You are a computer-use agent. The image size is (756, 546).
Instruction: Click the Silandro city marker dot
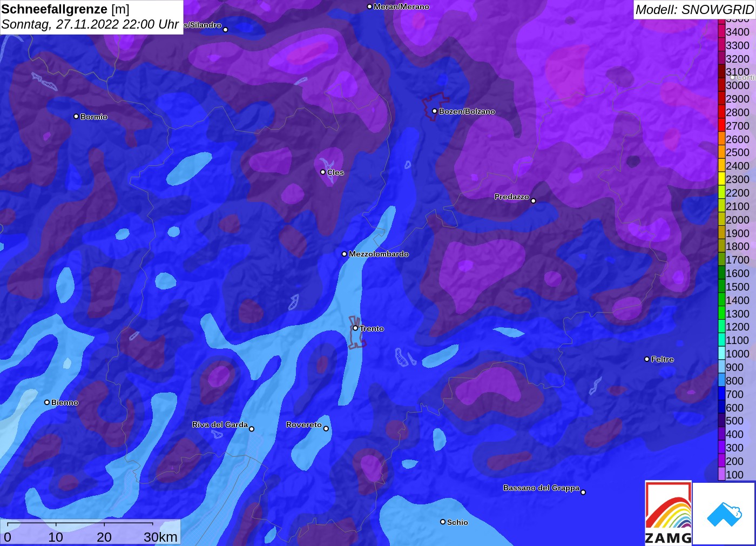point(226,29)
